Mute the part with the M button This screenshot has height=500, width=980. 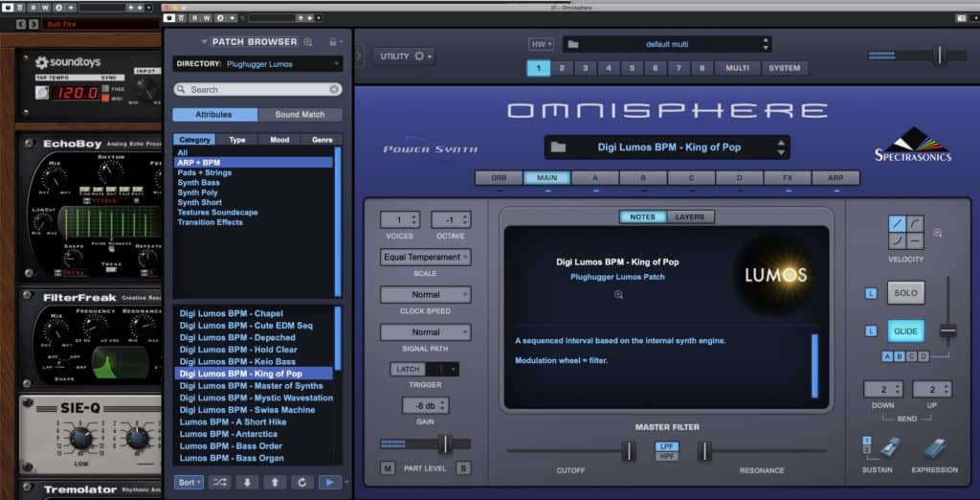pos(388,467)
